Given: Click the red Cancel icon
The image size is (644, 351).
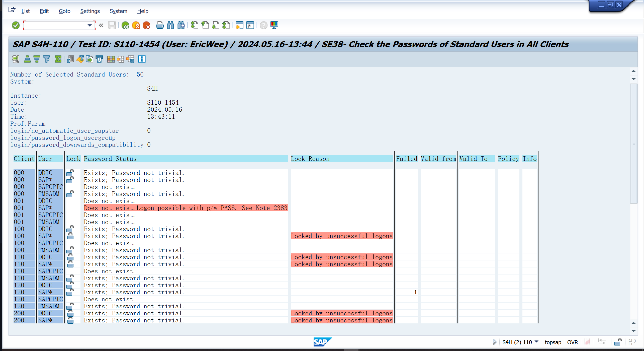Looking at the screenshot, I should coord(146,25).
